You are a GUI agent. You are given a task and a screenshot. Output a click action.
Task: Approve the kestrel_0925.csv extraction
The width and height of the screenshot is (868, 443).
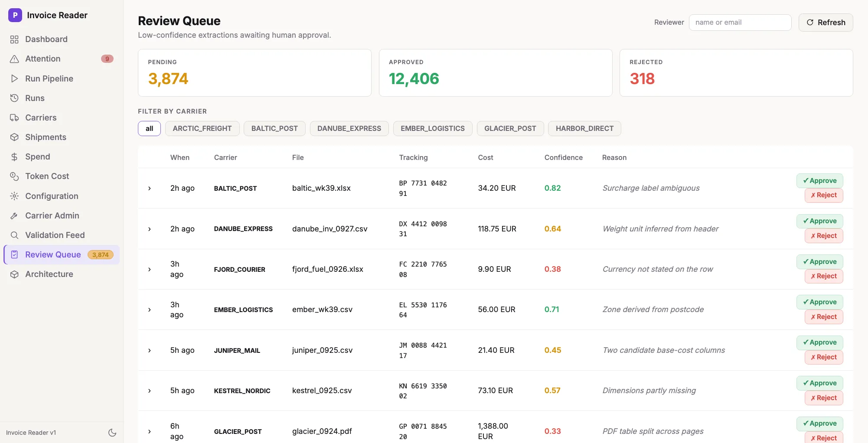coord(819,383)
